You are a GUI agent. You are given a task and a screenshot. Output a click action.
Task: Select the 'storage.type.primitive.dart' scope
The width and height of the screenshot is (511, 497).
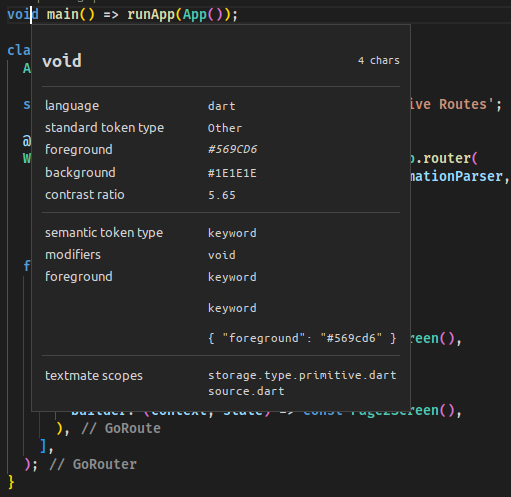302,375
